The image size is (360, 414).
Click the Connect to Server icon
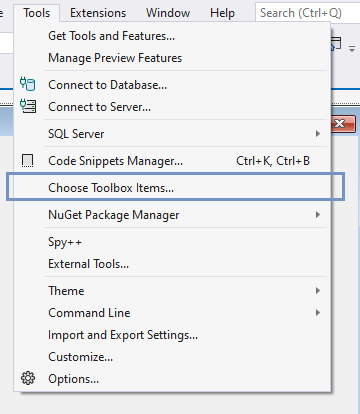tap(28, 106)
